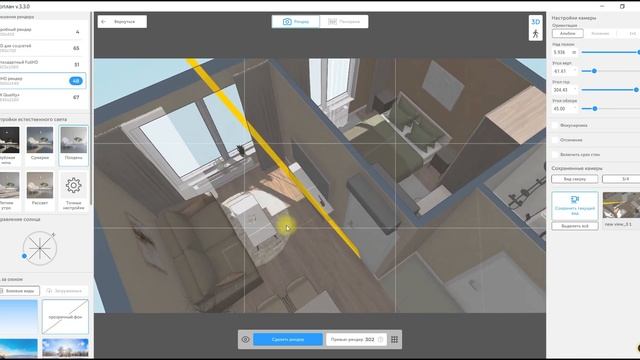Viewport: 640px width, 360px height.
Task: Click the Сохранить текущий вид button
Action: coord(575,206)
